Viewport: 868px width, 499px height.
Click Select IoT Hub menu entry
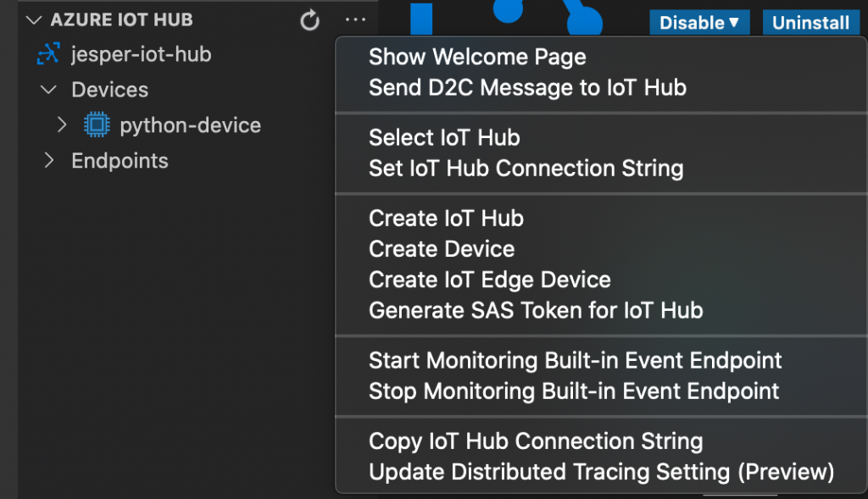444,138
